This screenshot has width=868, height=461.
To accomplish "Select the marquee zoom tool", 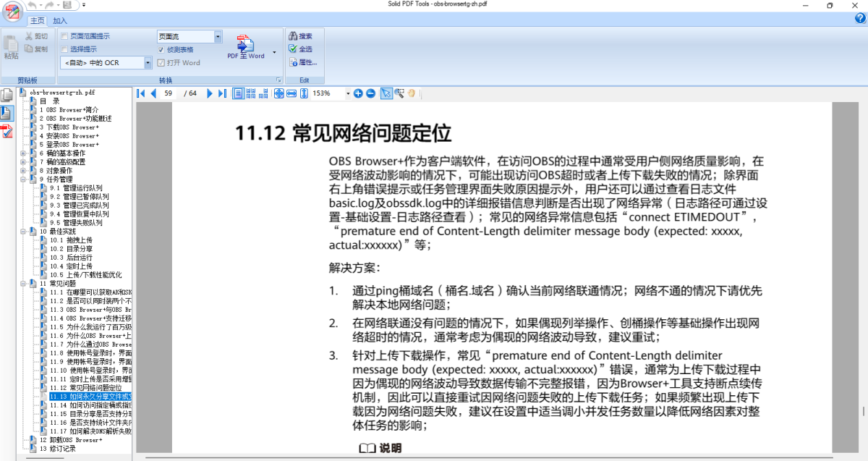I will (x=399, y=93).
